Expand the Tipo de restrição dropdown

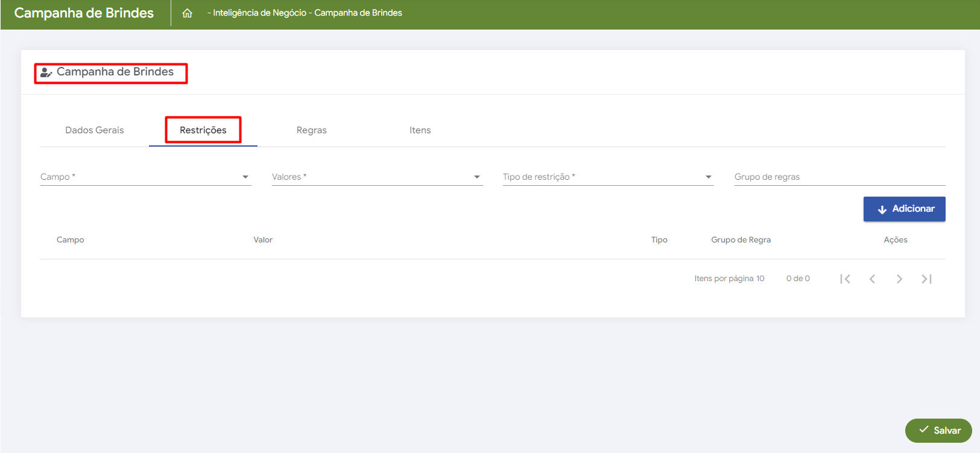(608, 177)
